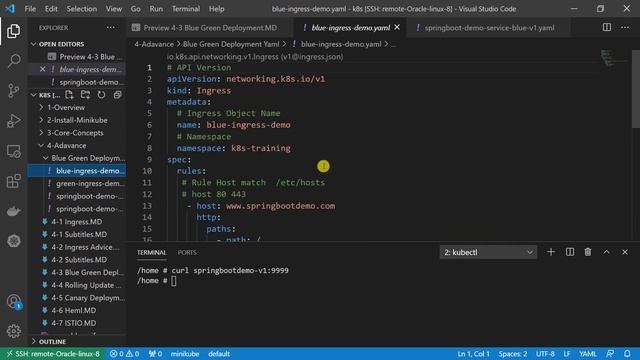Click LF end of line setting
The image size is (640, 360).
pos(567,354)
